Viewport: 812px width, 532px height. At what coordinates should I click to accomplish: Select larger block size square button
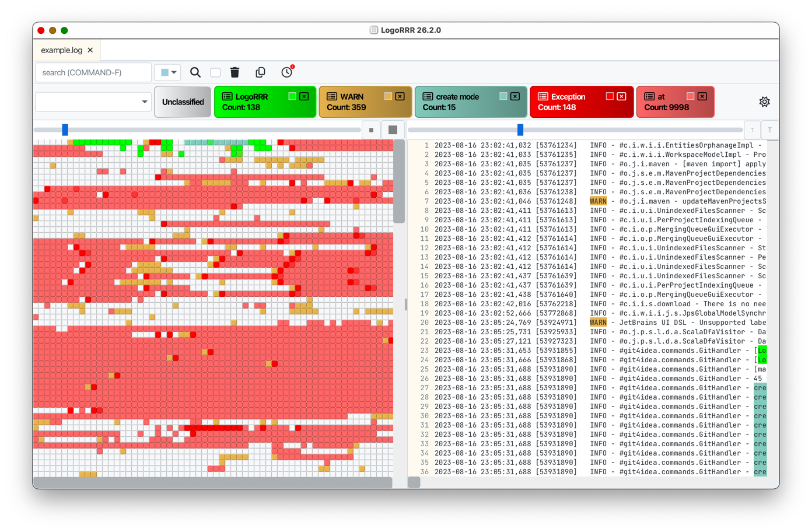tap(393, 130)
